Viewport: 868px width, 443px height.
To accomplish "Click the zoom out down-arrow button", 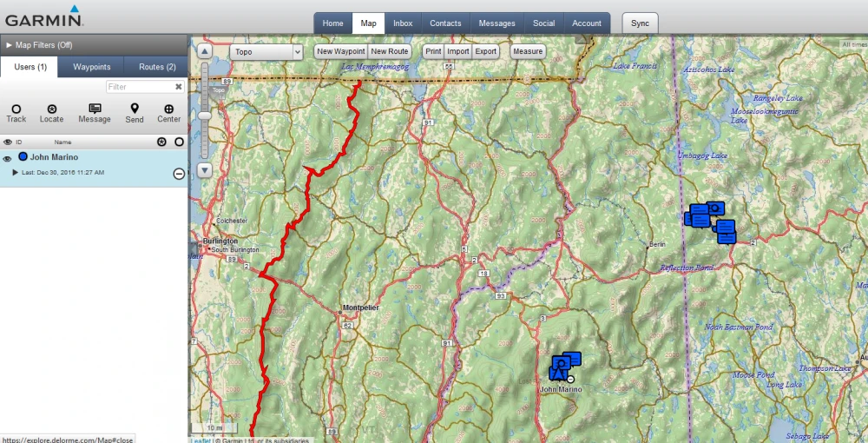I will tap(204, 170).
